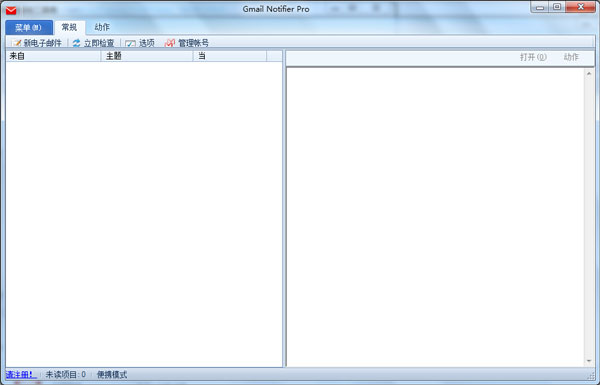The height and width of the screenshot is (385, 600).
Task: Click the preview scrollbar down arrow
Action: [x=589, y=361]
